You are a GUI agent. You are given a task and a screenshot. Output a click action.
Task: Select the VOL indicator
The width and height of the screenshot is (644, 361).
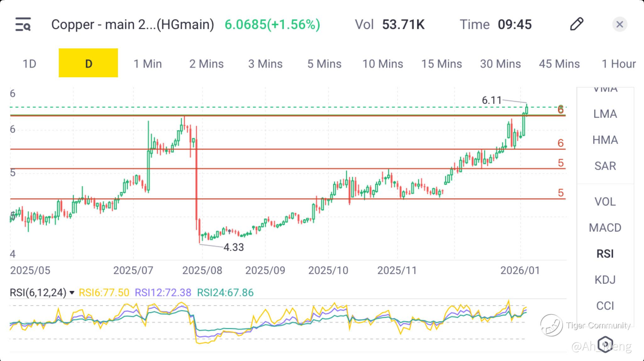[x=605, y=202]
